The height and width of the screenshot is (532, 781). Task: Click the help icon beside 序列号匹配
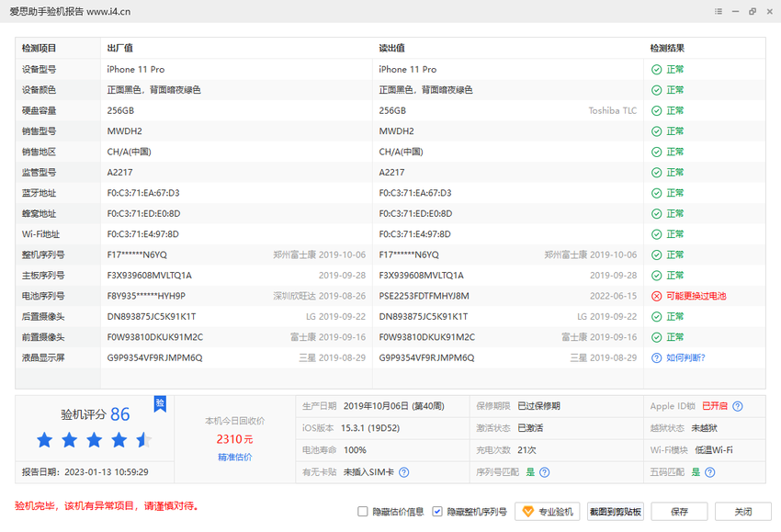point(545,472)
